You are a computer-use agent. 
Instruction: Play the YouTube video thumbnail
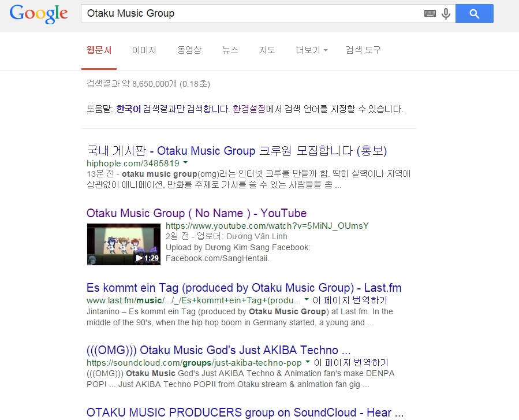pos(124,244)
